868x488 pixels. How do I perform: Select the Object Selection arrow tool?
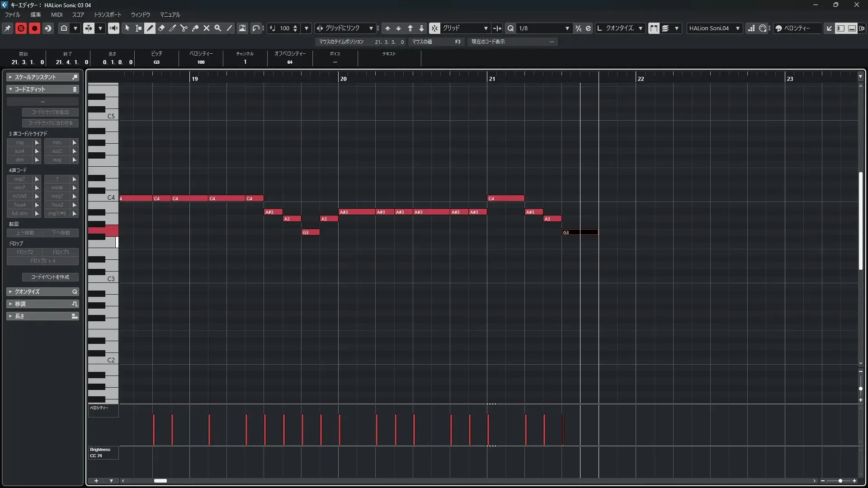click(x=127, y=28)
